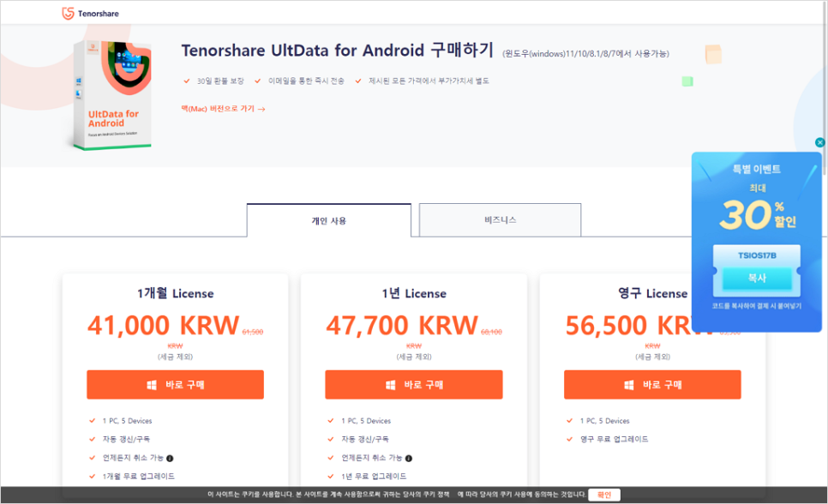828x504 pixels.
Task: Buy now under 영구 License
Action: coord(652,385)
